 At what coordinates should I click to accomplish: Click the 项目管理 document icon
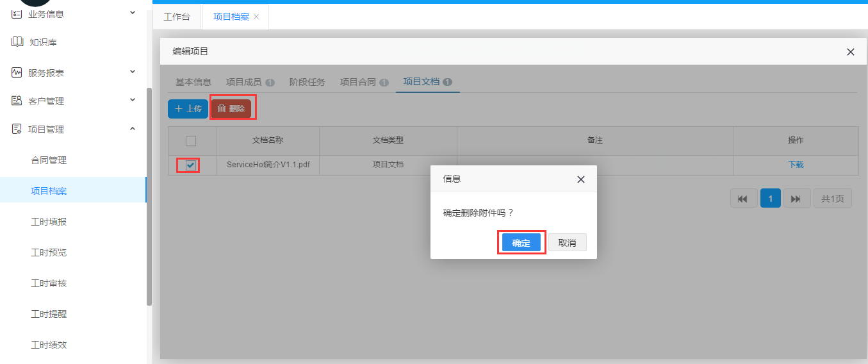(x=17, y=129)
